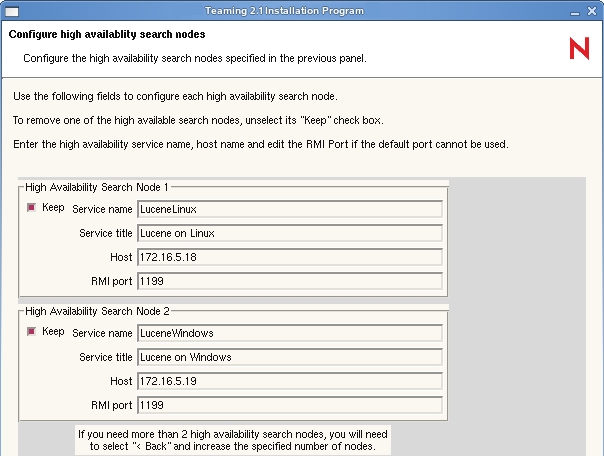Image resolution: width=604 pixels, height=456 pixels.
Task: Uncheck the Keep checkbox for Search Node 2
Action: [32, 332]
